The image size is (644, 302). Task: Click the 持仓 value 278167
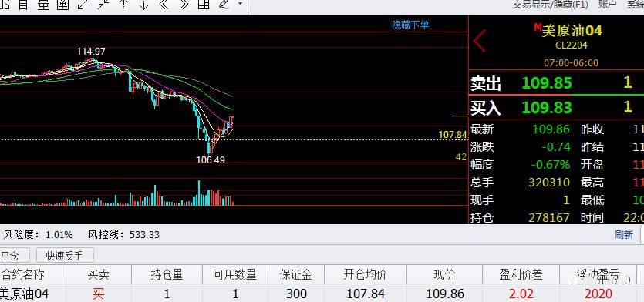(x=549, y=217)
